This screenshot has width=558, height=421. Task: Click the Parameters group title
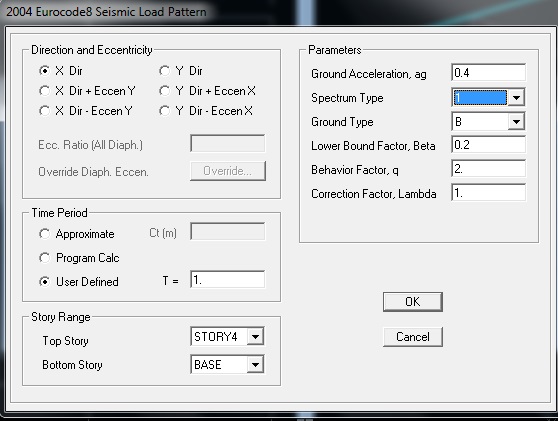(335, 50)
